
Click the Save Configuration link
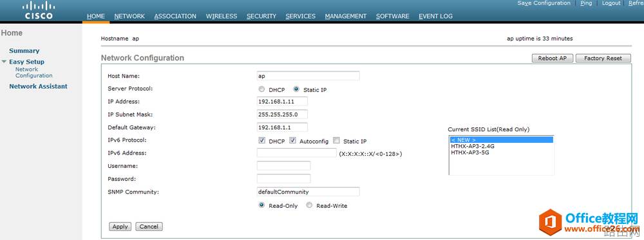[544, 3]
